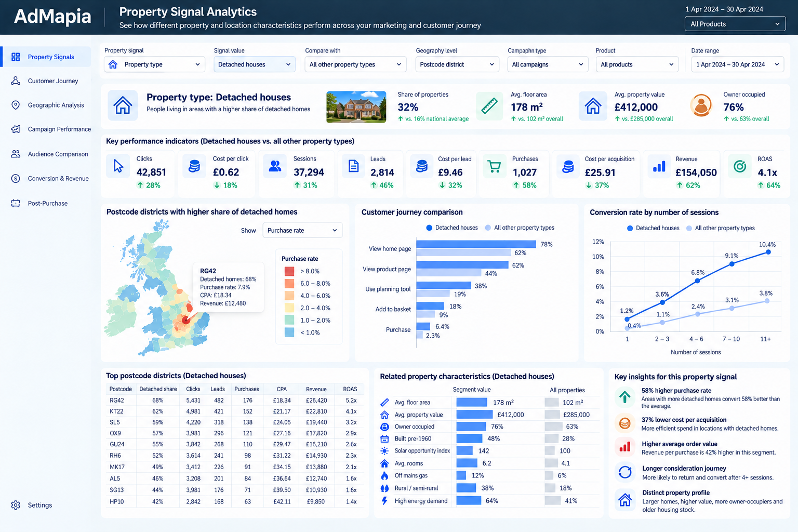Click the Geographic Analysis pin icon
This screenshot has width=798, height=532.
click(x=16, y=105)
